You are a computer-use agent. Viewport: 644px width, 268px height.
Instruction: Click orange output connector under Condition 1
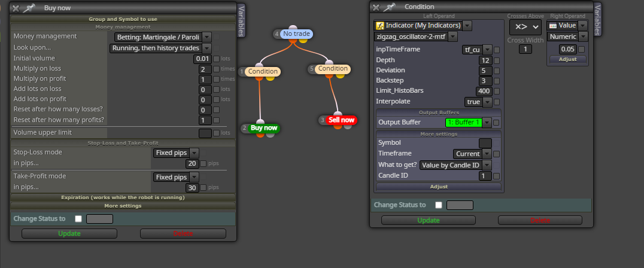[x=260, y=77]
